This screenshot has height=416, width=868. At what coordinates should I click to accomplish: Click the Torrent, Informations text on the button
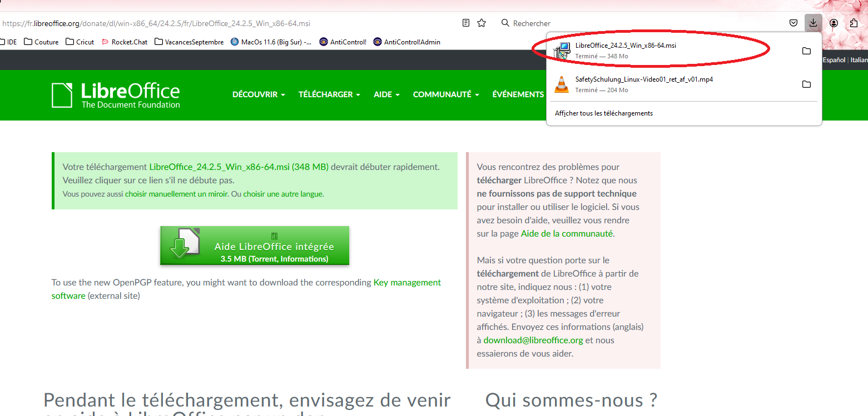(x=288, y=259)
